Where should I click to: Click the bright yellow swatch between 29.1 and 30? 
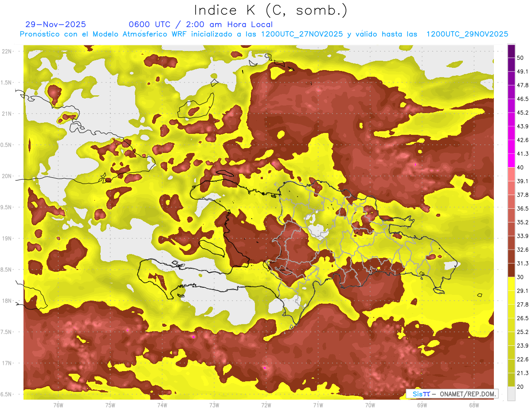pyautogui.click(x=511, y=284)
